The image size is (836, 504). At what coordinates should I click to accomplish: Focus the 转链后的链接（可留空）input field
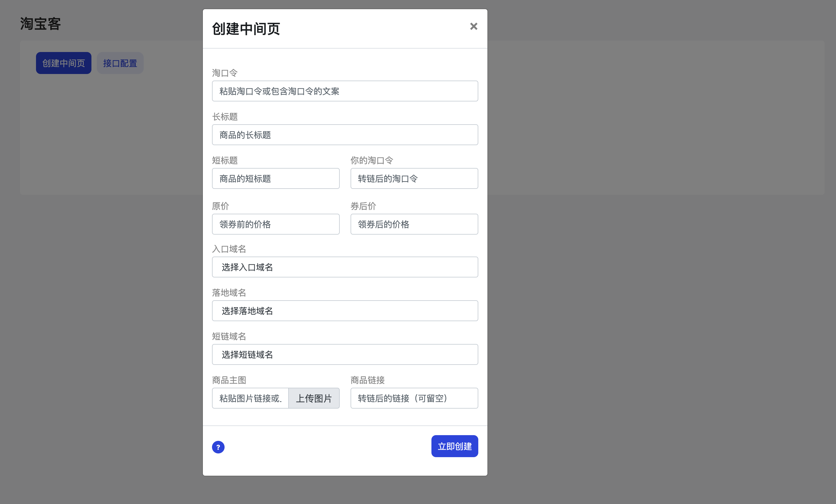click(x=414, y=398)
